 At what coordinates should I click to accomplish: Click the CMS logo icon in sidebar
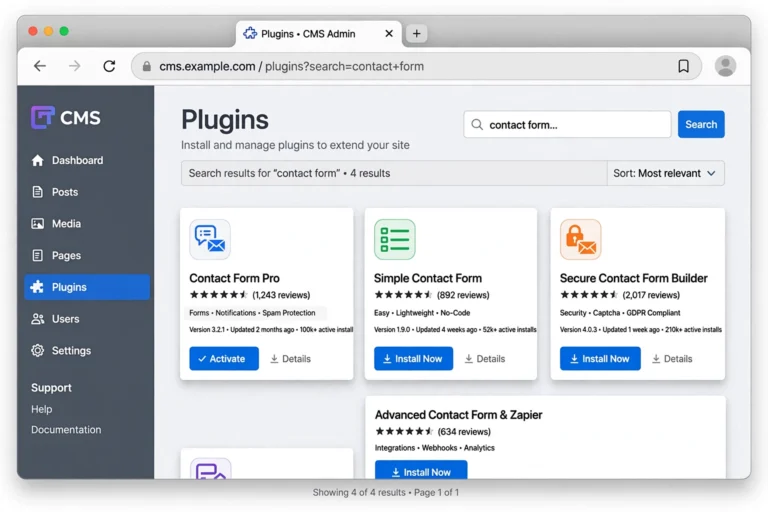[42, 117]
